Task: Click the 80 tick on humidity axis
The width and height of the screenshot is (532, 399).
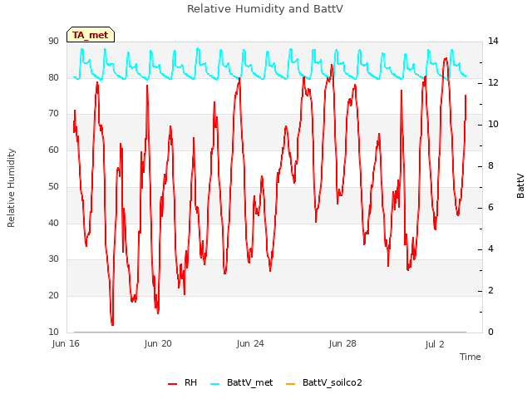Action: point(53,77)
